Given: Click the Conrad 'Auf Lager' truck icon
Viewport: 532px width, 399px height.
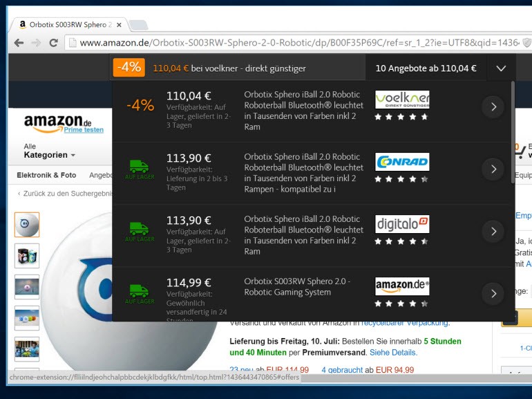Looking at the screenshot, I should click(x=140, y=169).
